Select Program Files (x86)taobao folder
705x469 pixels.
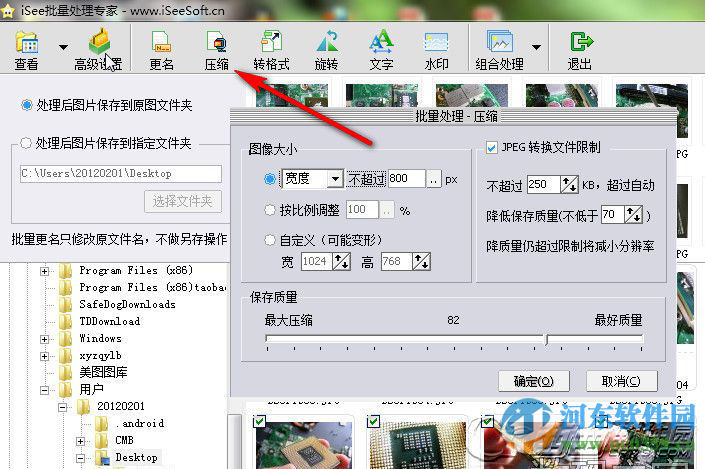(x=152, y=287)
